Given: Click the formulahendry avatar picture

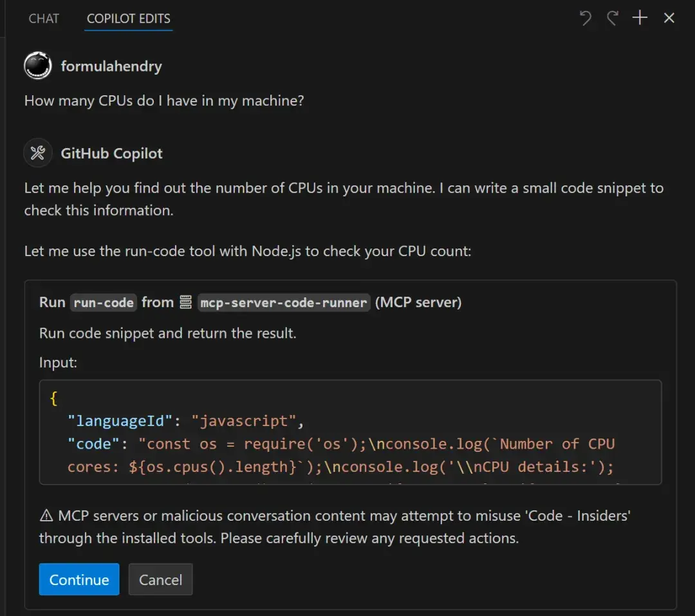Looking at the screenshot, I should 38,66.
